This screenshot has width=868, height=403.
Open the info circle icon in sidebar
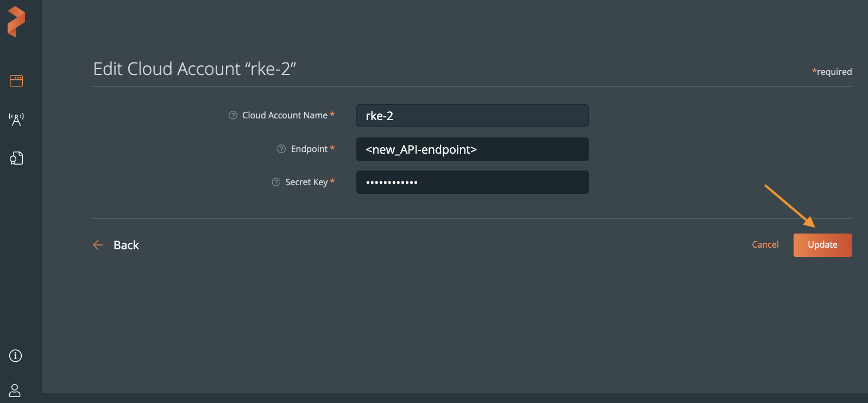point(16,356)
